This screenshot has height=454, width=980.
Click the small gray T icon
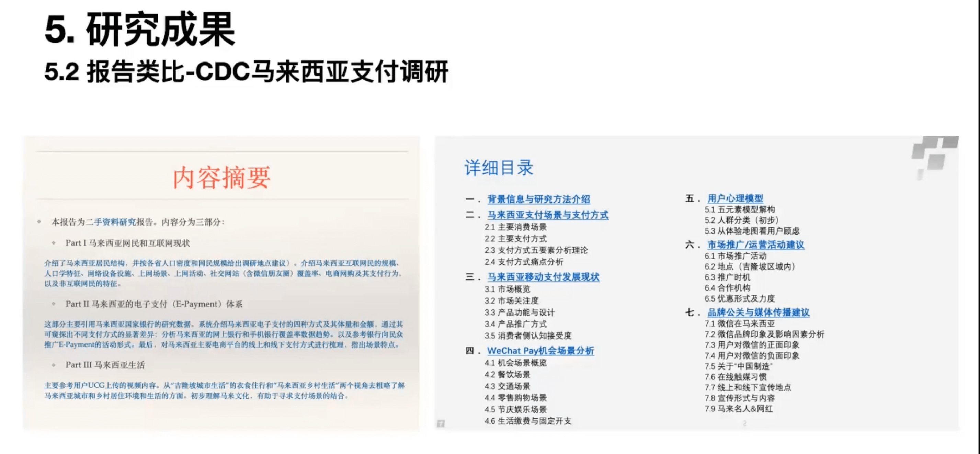[441, 423]
